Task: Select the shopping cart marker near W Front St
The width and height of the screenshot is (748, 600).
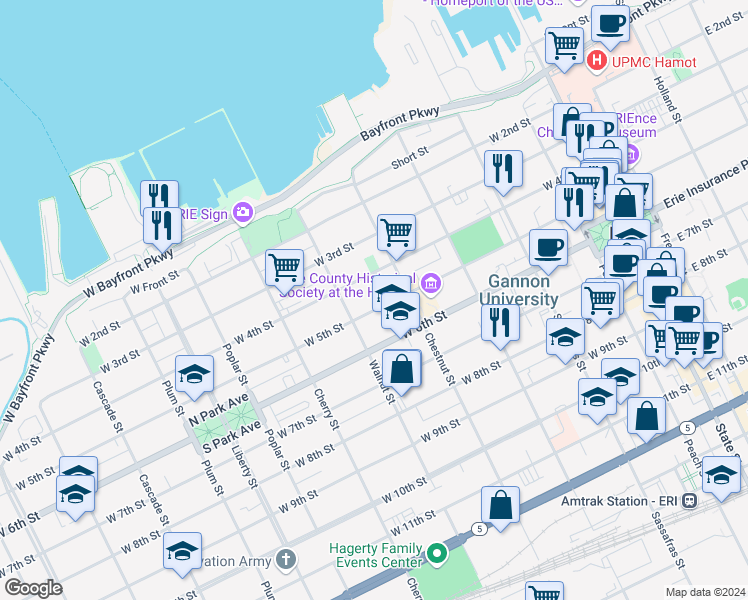Action: [x=285, y=267]
